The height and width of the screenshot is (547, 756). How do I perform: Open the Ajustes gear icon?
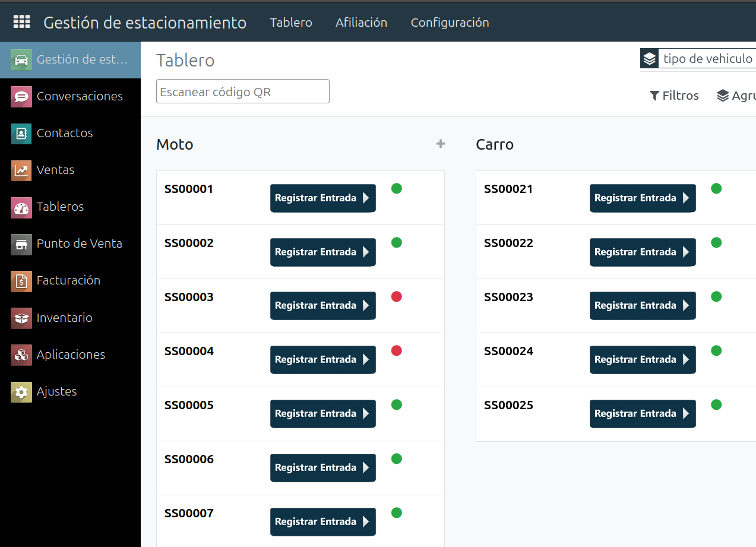click(x=21, y=392)
